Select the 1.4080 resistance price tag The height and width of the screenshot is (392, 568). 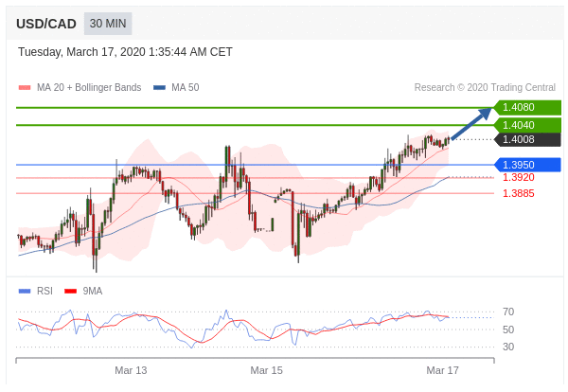(527, 107)
